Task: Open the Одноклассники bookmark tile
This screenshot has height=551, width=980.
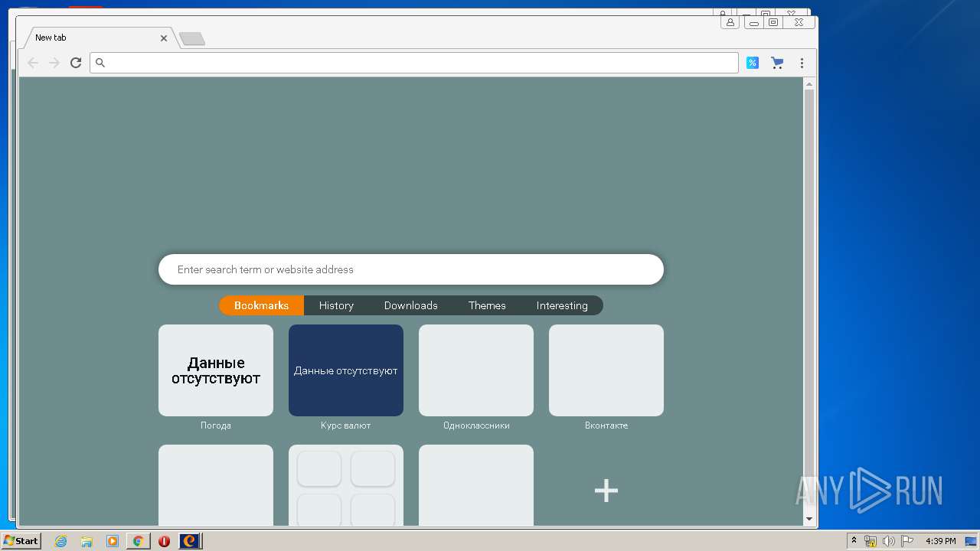Action: tap(476, 370)
